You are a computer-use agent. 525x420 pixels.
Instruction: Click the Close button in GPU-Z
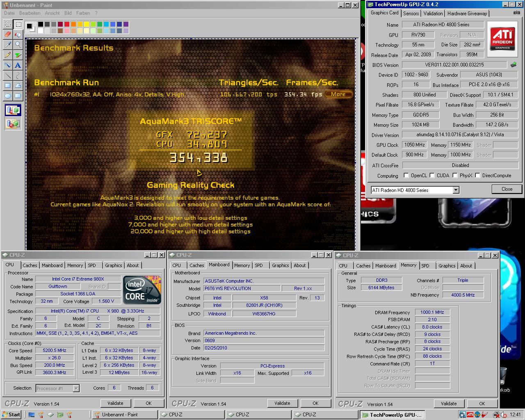pos(507,189)
